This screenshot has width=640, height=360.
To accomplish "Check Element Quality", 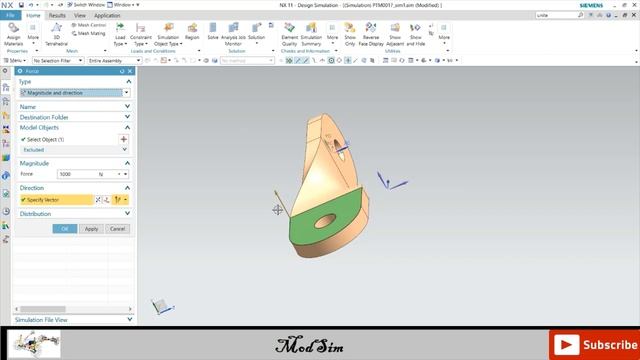I will click(x=289, y=34).
